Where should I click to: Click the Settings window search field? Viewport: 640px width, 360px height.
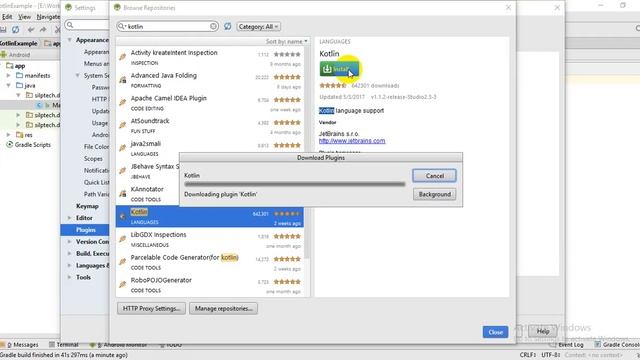click(x=87, y=25)
